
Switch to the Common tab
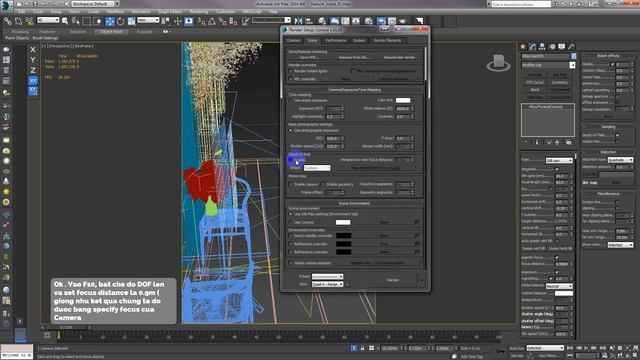[293, 40]
